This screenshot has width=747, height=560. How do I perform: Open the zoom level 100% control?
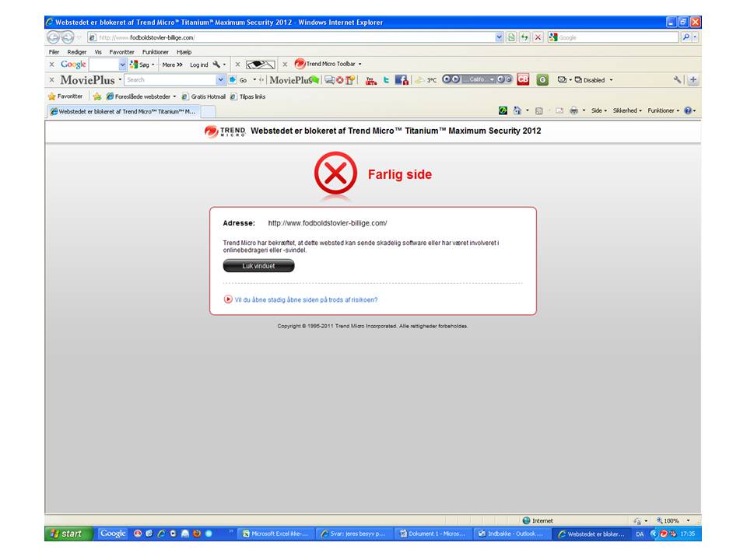click(x=672, y=520)
